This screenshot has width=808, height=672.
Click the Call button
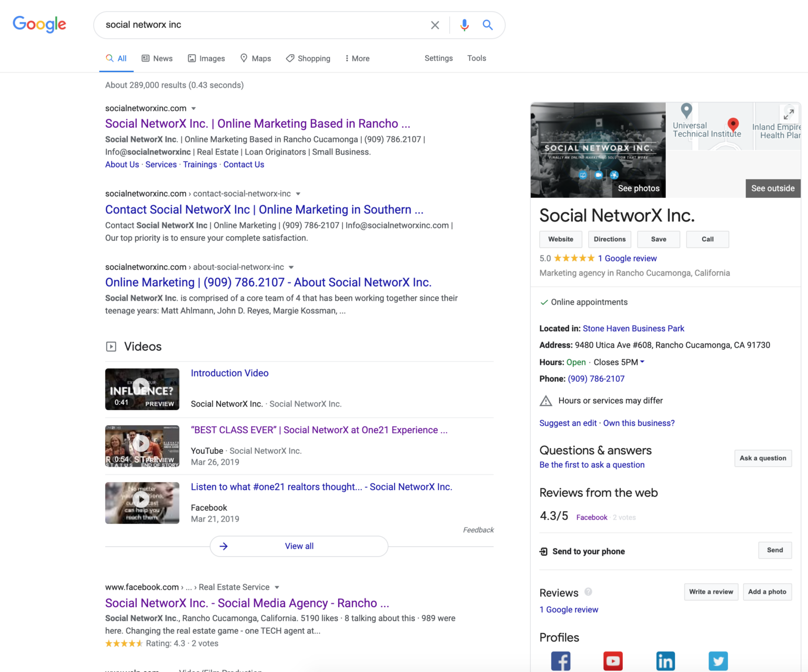tap(708, 239)
